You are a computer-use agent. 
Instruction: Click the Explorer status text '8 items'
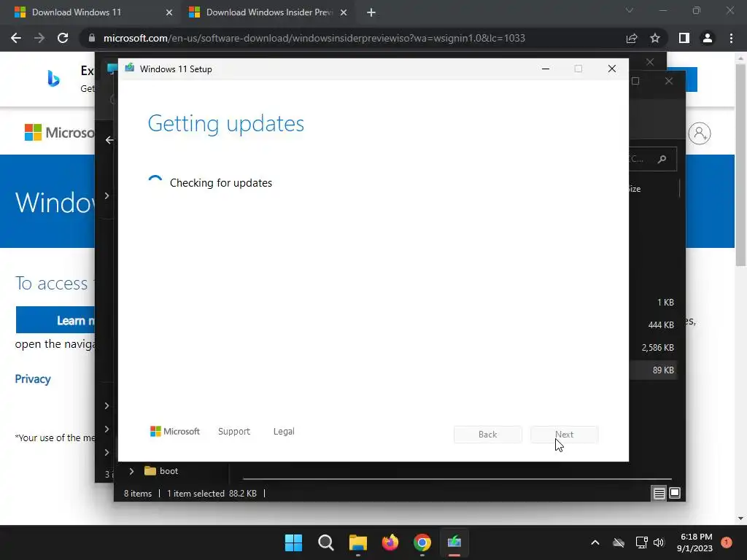point(138,494)
